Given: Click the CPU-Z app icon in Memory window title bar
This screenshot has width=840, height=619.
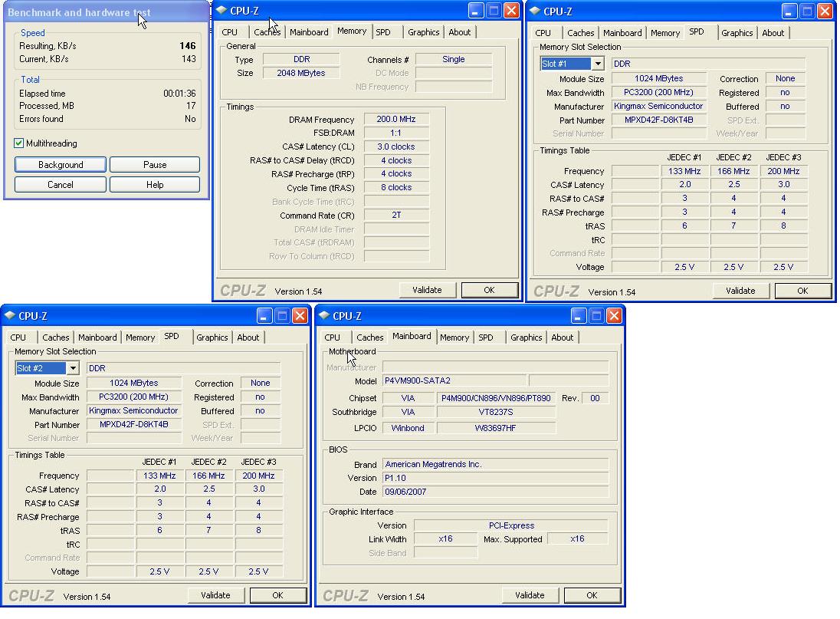Looking at the screenshot, I should [x=221, y=10].
